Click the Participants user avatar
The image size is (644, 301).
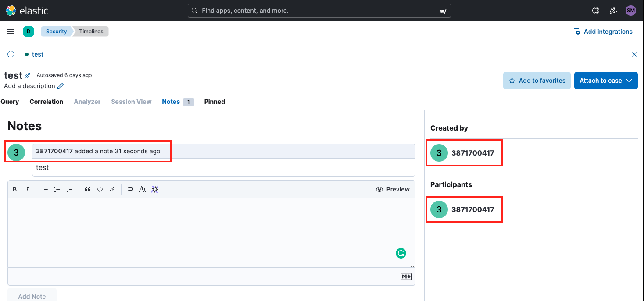pyautogui.click(x=439, y=209)
